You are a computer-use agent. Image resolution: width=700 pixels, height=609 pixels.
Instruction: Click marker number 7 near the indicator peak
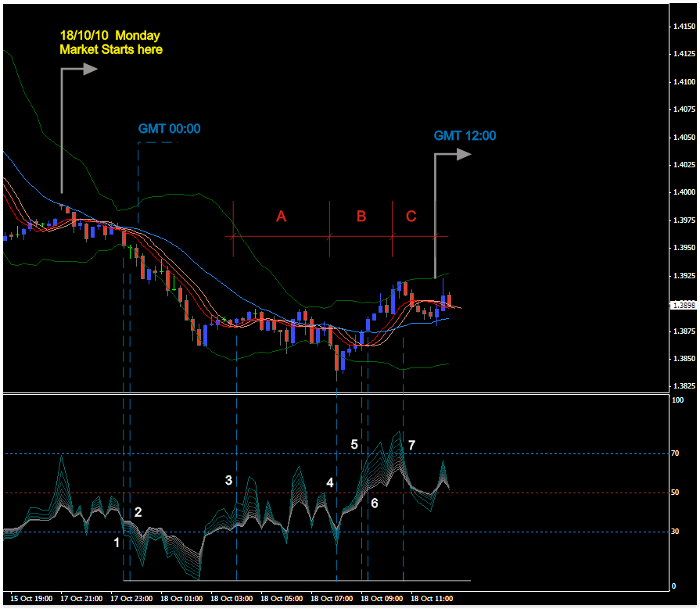click(411, 445)
